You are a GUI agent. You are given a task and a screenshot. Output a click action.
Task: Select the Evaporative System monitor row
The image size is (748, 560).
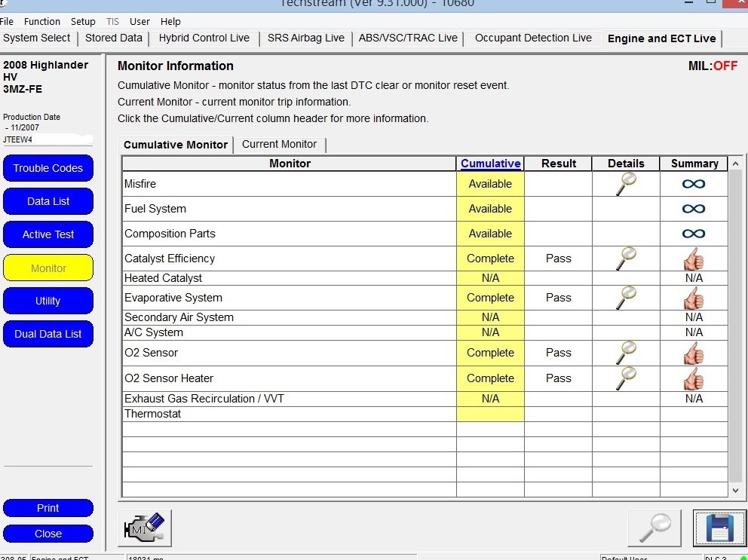click(x=425, y=298)
